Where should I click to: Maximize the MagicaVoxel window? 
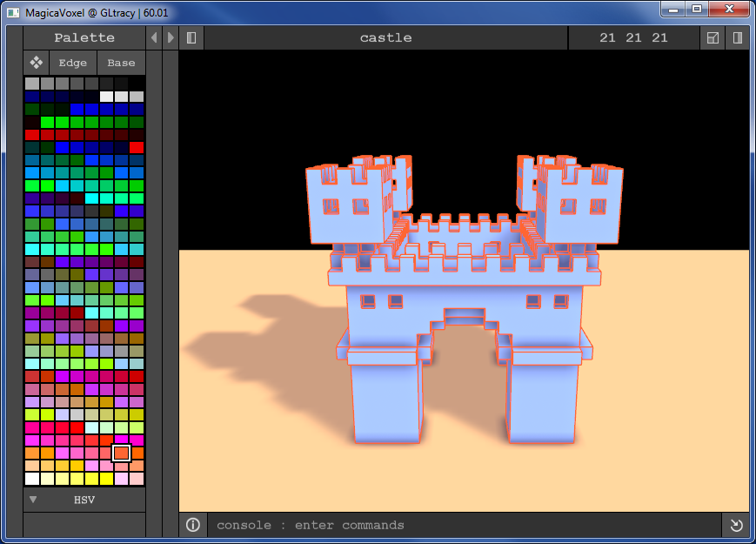tap(697, 10)
